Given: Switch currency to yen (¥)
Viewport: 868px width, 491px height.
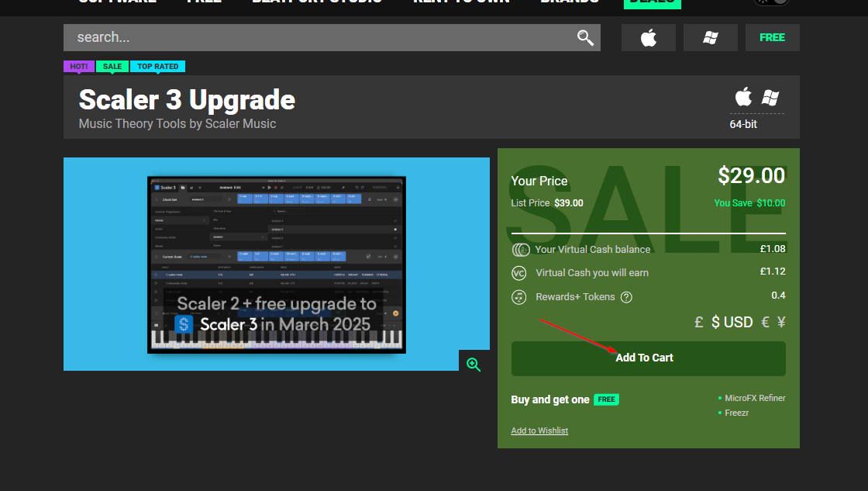Looking at the screenshot, I should tap(781, 322).
